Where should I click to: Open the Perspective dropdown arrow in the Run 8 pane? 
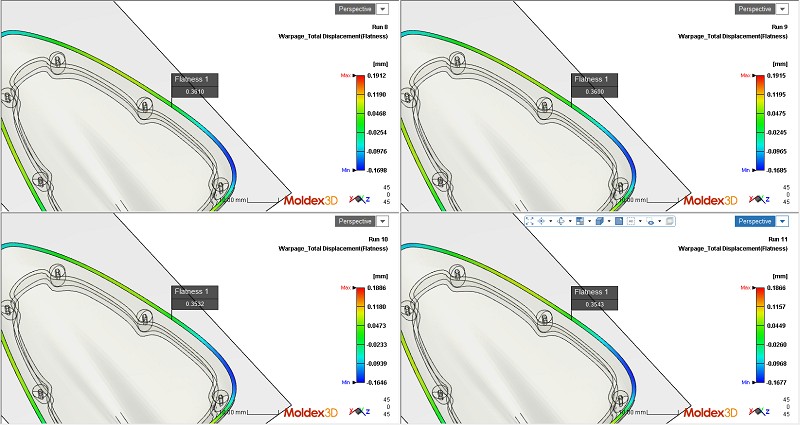point(383,8)
